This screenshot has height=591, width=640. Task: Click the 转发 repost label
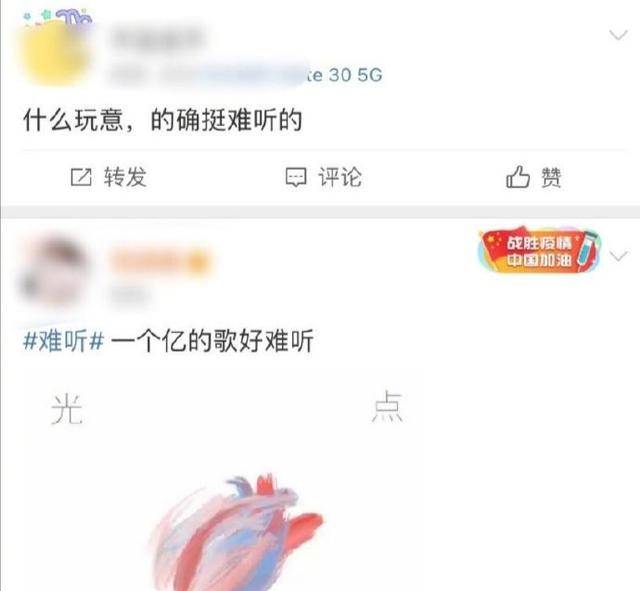[x=125, y=177]
